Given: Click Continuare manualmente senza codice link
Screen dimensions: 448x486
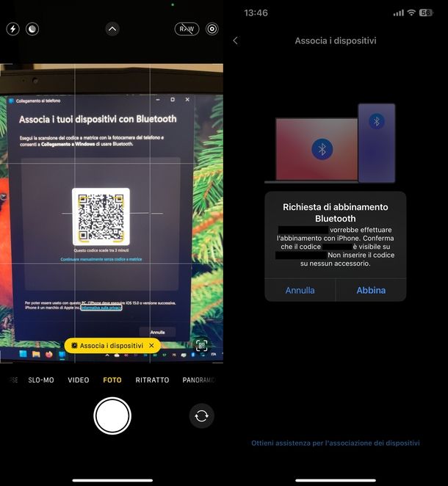Looking at the screenshot, I should tap(101, 259).
